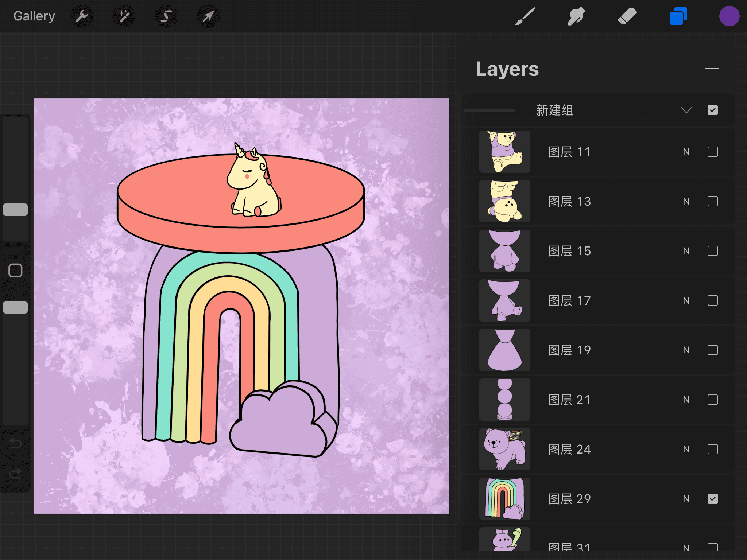Viewport: 747px width, 560px height.
Task: Select the Smudge finger tool
Action: tap(576, 16)
